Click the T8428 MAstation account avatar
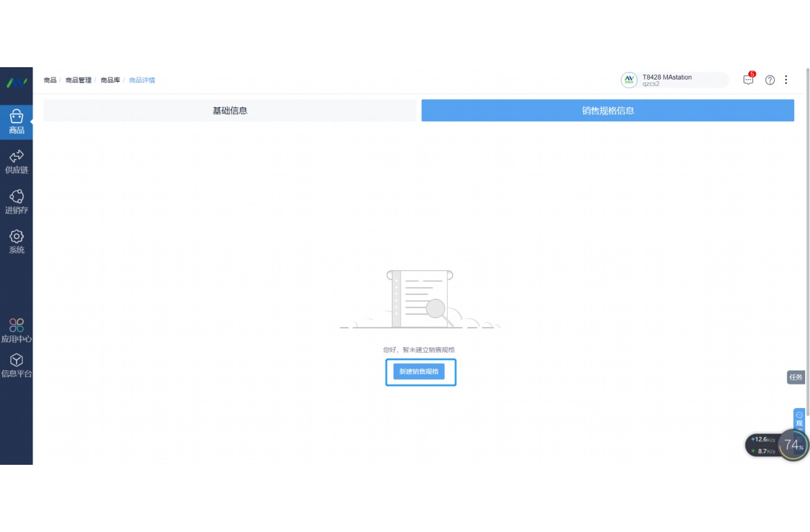Image resolution: width=810 pixels, height=532 pixels. click(628, 79)
